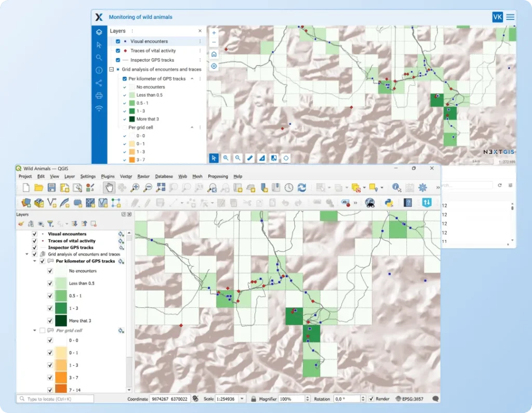Collapse Per kilometer of GPS tracks in QGIS
The image size is (532, 413).
coord(35,261)
